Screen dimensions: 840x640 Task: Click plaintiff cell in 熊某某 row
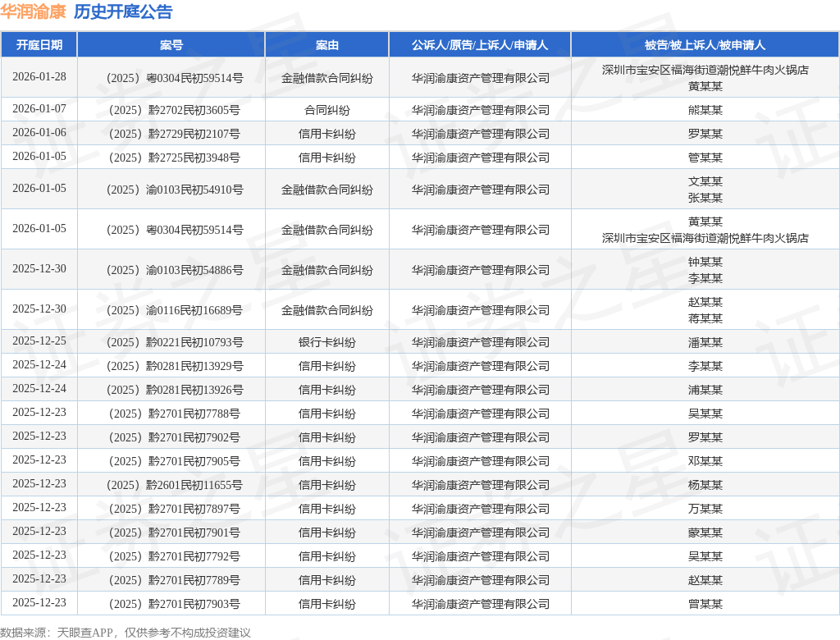[480, 111]
